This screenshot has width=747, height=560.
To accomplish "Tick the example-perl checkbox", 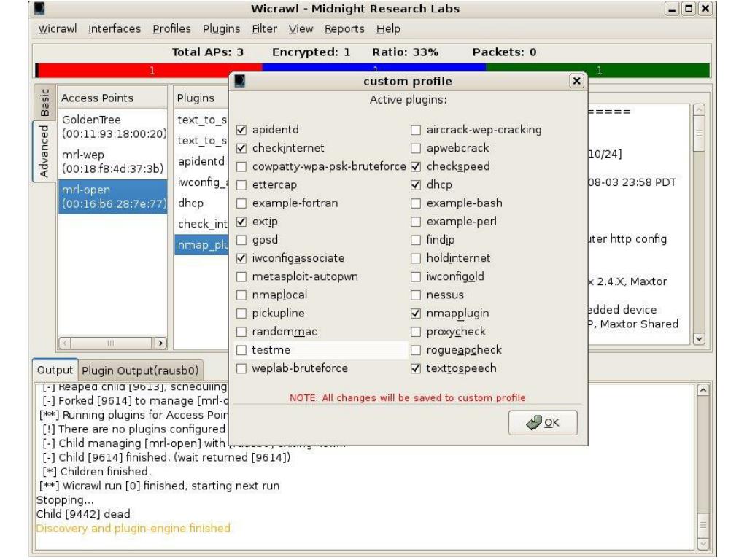I will [x=416, y=222].
